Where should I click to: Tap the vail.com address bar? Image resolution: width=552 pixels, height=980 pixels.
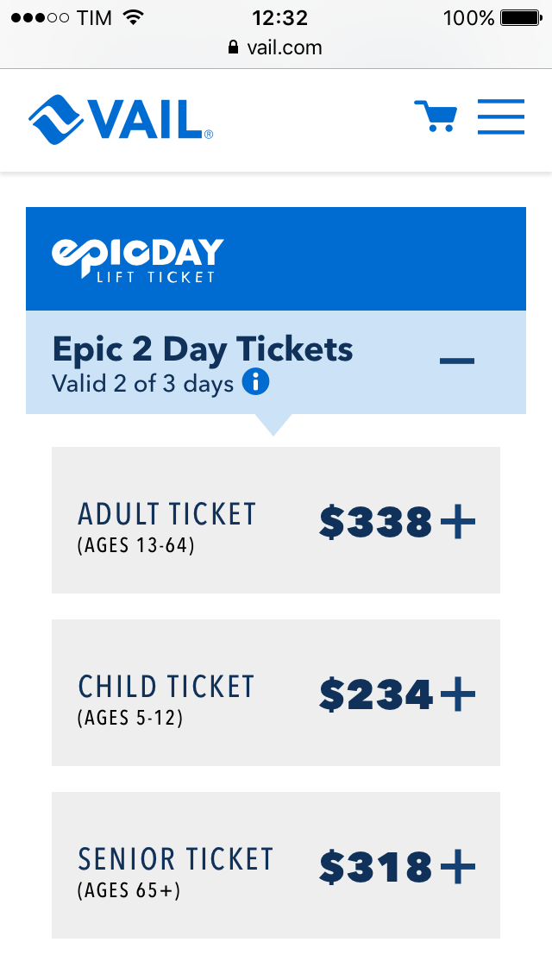(276, 47)
